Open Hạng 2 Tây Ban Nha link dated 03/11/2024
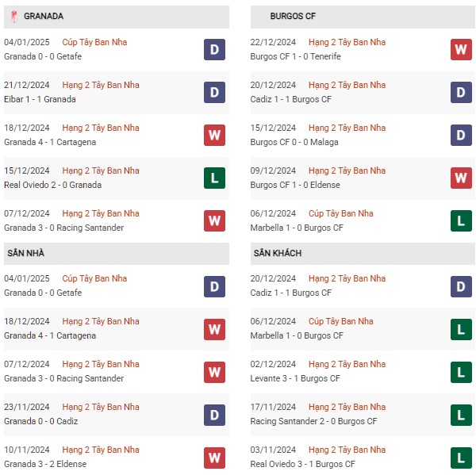Viewport: 476px width, 475px height. coord(347,450)
